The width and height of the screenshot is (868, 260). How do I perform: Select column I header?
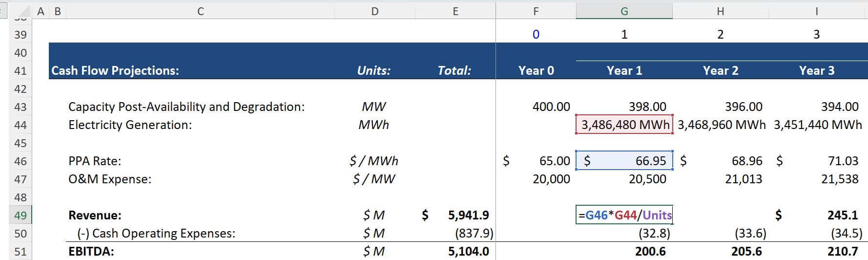[x=818, y=11]
